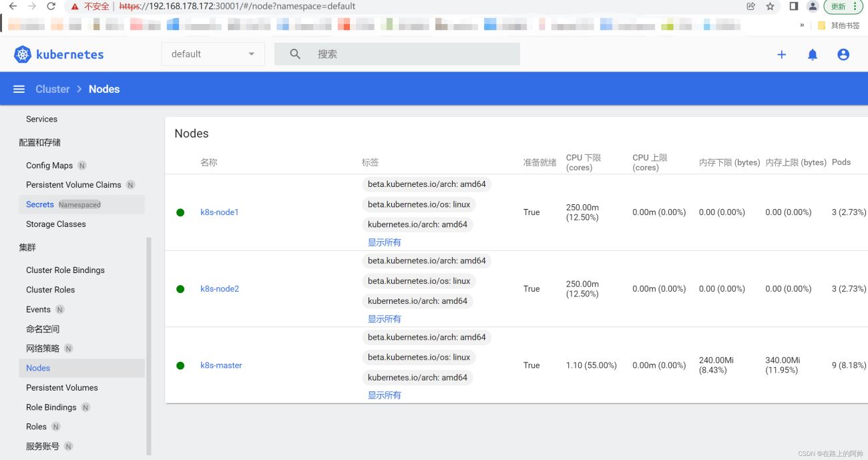The width and height of the screenshot is (868, 460).
Task: Open Role Bindings in the sidebar
Action: point(51,407)
